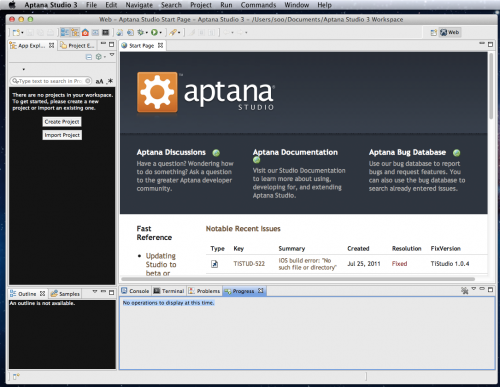Click the green Run toolbar icon
This screenshot has height=387, width=500.
click(x=154, y=32)
